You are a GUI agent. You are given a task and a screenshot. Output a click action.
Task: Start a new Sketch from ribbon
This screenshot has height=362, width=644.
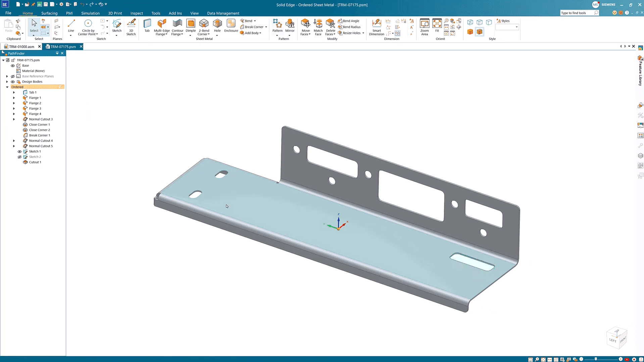(x=117, y=25)
